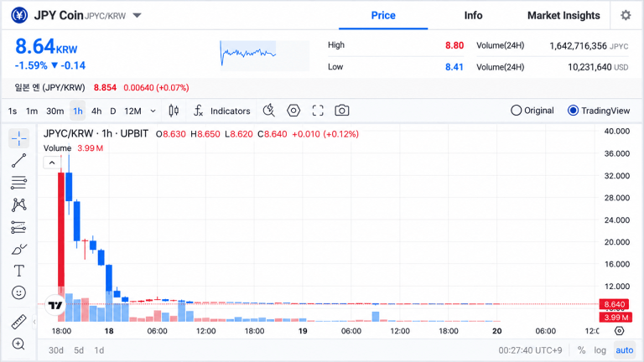
Task: Select the 12M interval
Action: click(x=132, y=111)
